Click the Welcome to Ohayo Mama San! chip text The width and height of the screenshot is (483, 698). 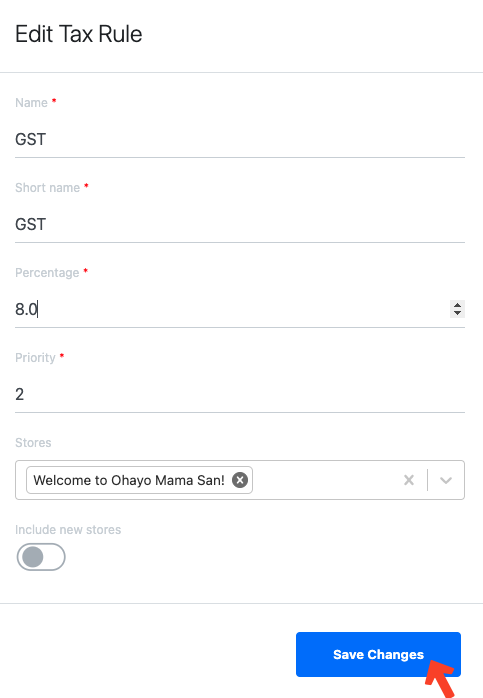click(x=129, y=480)
